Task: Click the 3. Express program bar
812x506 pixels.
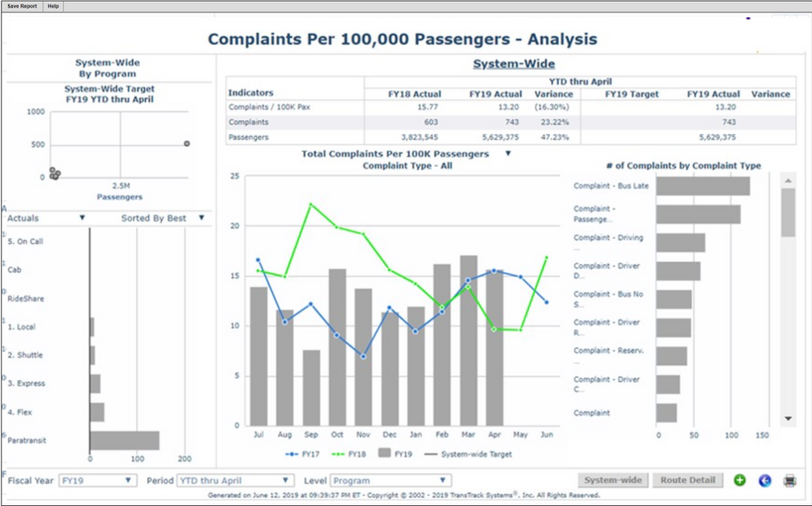Action: tap(96, 384)
